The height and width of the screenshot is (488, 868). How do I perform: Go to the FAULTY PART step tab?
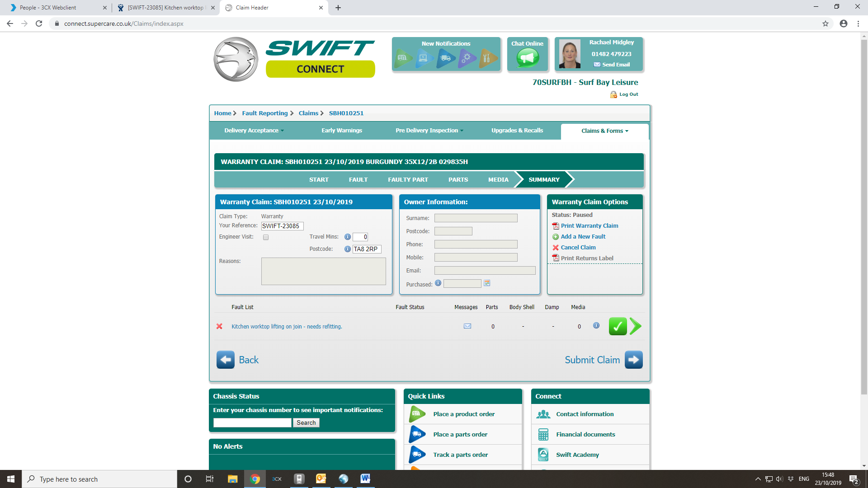click(x=408, y=179)
